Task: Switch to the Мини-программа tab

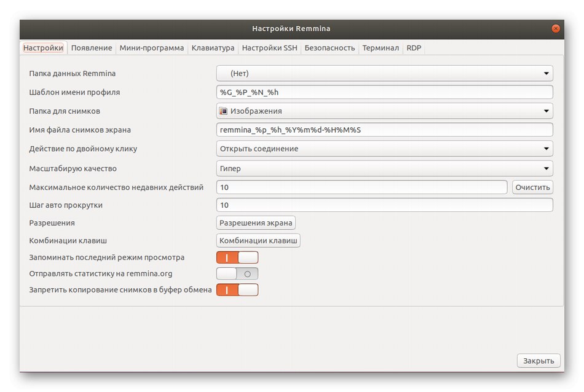Action: (151, 48)
